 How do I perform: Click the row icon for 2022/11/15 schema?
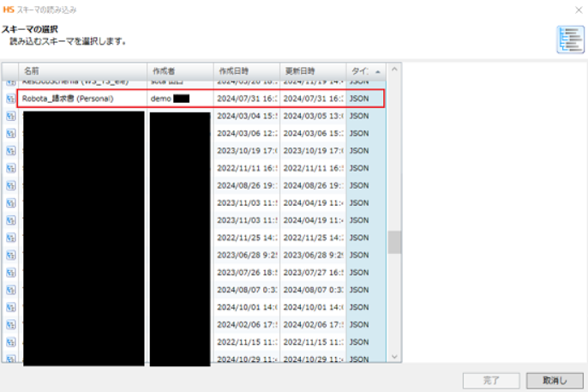click(x=10, y=342)
